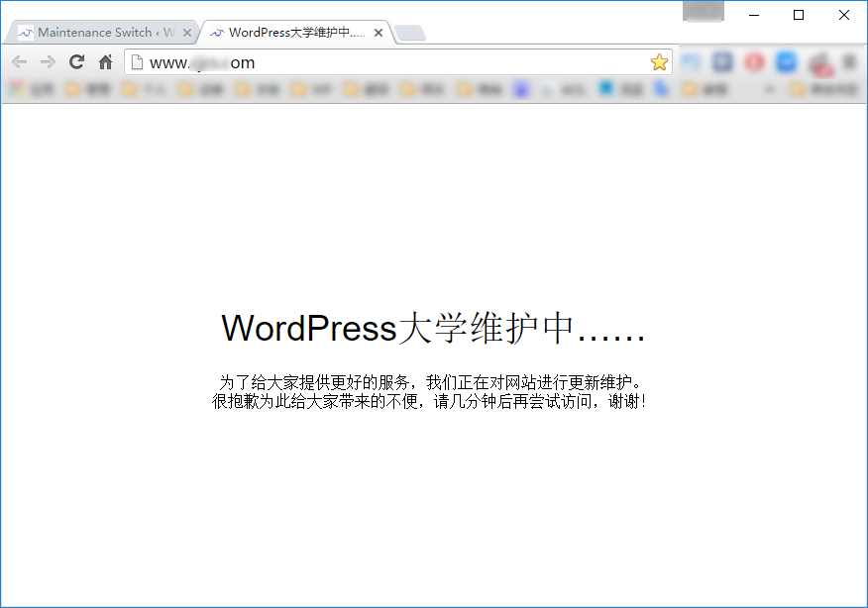Select the WordPress大学维护中 tab
This screenshot has width=868, height=608.
[x=293, y=33]
